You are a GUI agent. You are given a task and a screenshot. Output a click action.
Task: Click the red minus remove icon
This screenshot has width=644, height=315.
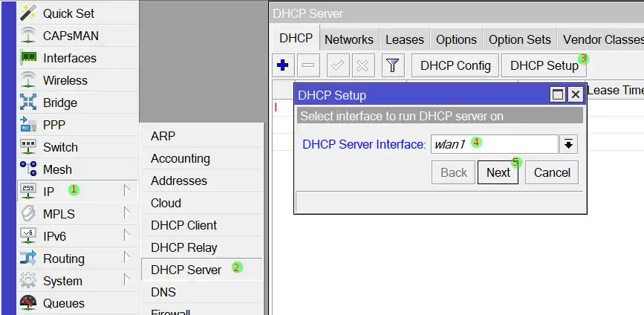pyautogui.click(x=308, y=65)
